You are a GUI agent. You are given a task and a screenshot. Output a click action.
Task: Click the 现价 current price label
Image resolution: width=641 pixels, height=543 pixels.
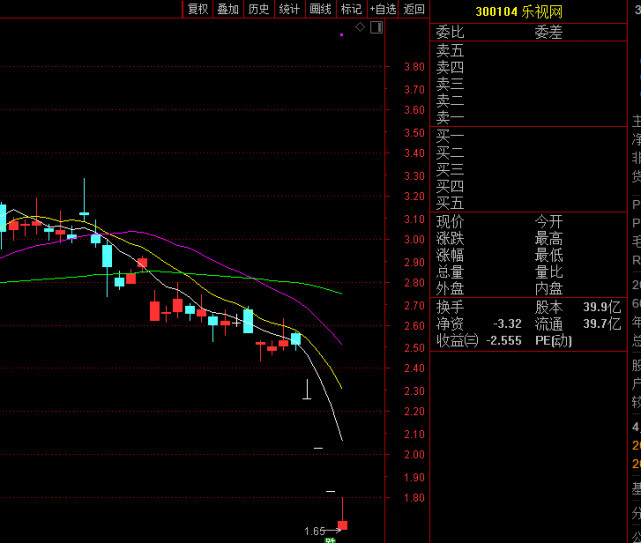click(450, 222)
